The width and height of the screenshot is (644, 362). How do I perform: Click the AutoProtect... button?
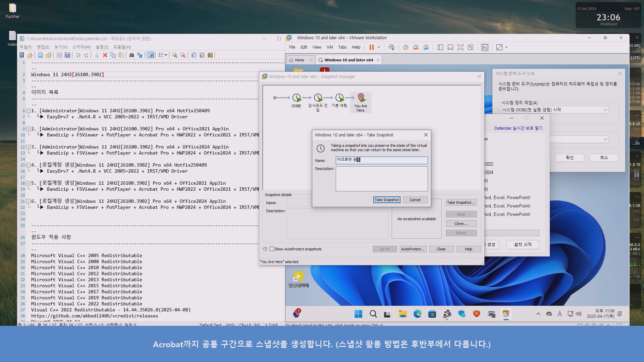[413, 249]
